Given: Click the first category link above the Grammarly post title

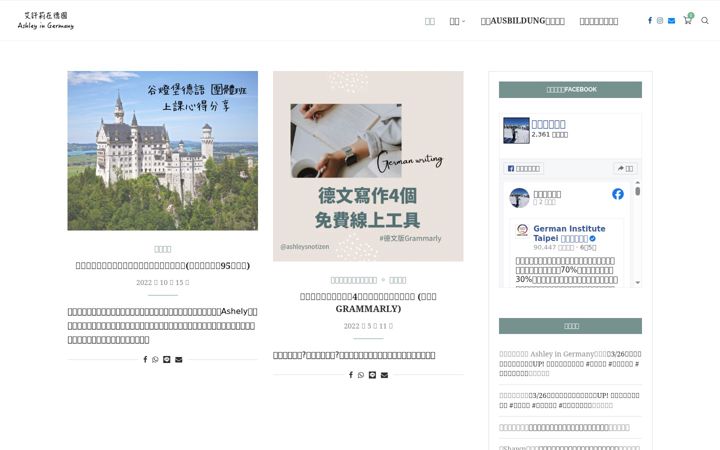Looking at the screenshot, I should point(354,280).
